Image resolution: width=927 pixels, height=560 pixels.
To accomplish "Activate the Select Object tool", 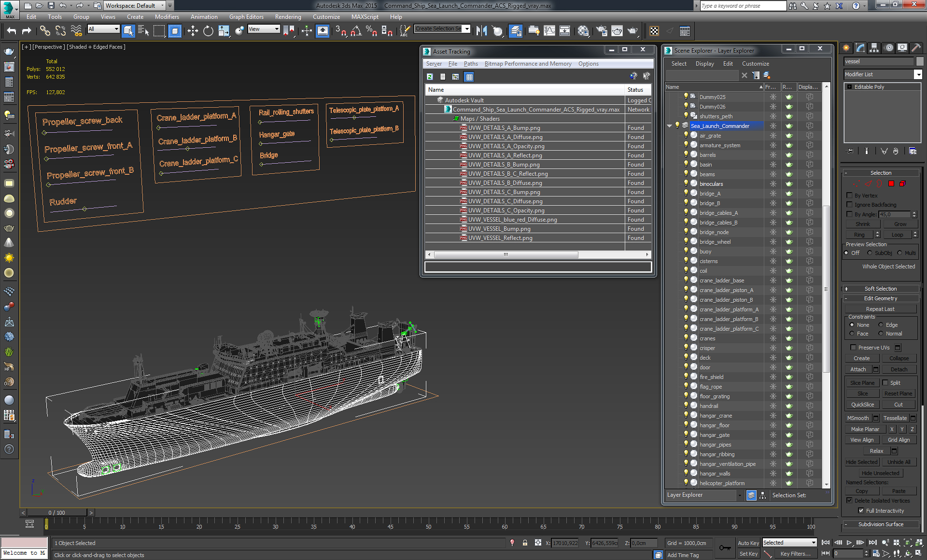I will [x=128, y=31].
